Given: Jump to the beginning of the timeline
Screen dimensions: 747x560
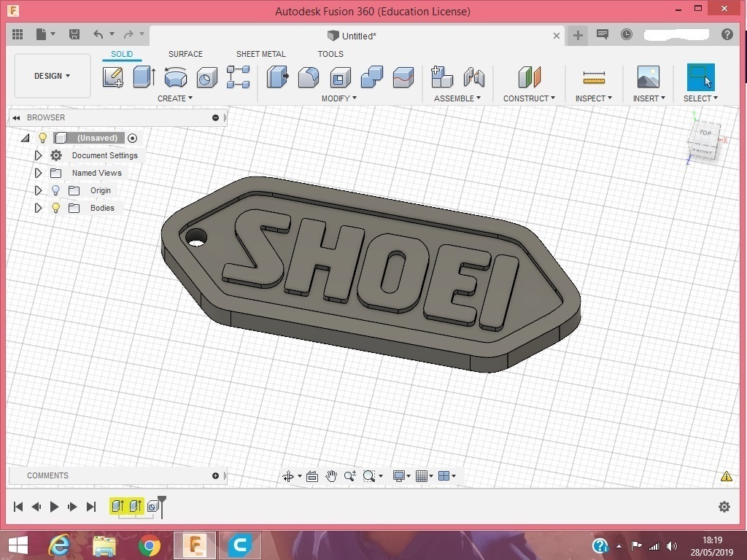Looking at the screenshot, I should pos(18,506).
